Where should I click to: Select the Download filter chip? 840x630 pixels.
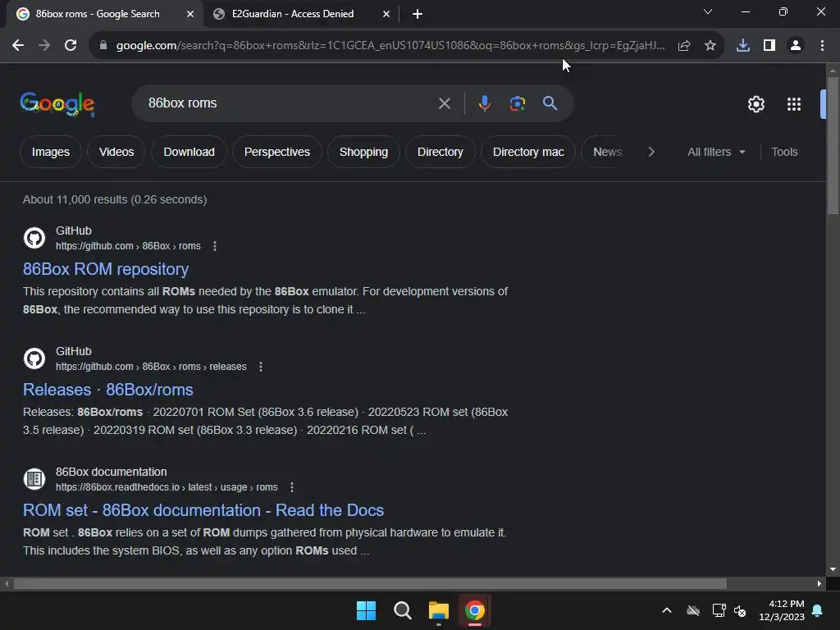click(189, 152)
